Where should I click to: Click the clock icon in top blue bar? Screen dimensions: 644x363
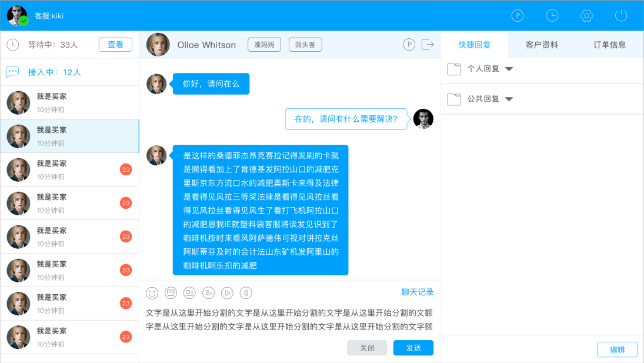pyautogui.click(x=552, y=16)
